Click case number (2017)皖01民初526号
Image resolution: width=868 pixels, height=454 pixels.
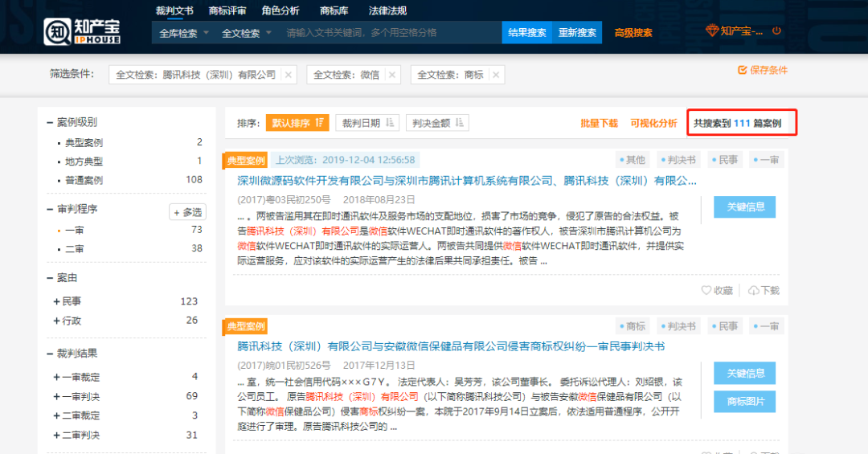point(284,366)
